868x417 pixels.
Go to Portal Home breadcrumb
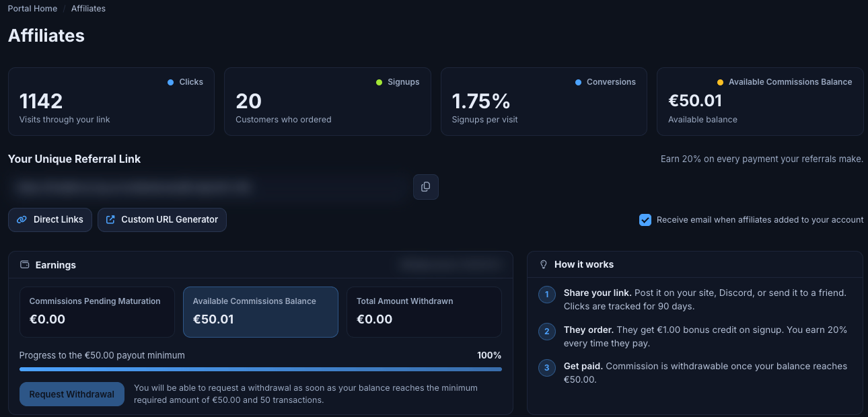[x=32, y=9]
